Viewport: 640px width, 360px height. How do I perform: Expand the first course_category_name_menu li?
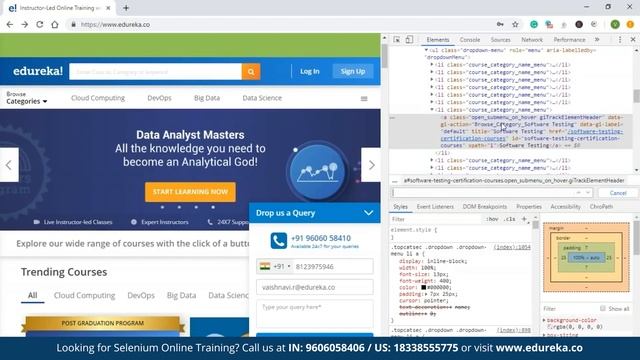pyautogui.click(x=432, y=64)
